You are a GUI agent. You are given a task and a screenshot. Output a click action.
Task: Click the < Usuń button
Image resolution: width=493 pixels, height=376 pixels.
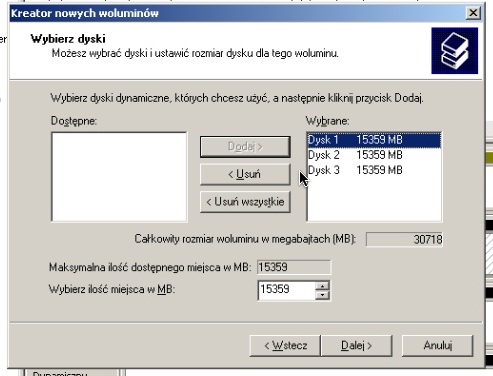[245, 174]
